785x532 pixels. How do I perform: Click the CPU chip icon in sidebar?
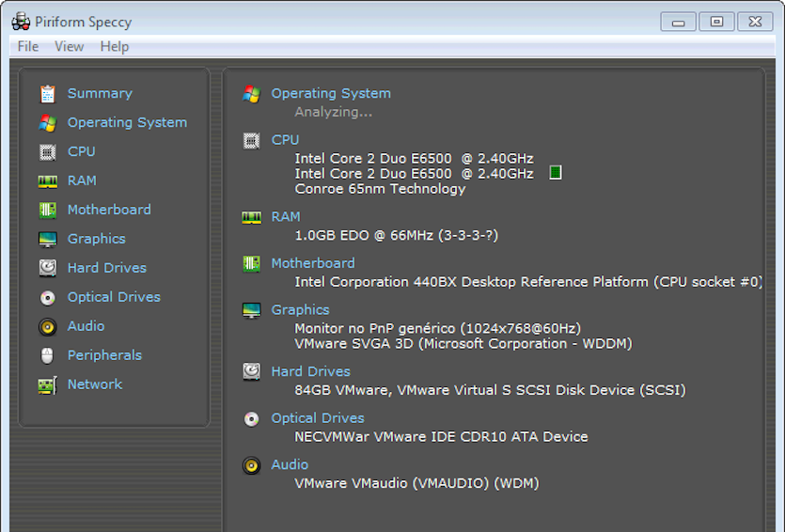(x=48, y=151)
